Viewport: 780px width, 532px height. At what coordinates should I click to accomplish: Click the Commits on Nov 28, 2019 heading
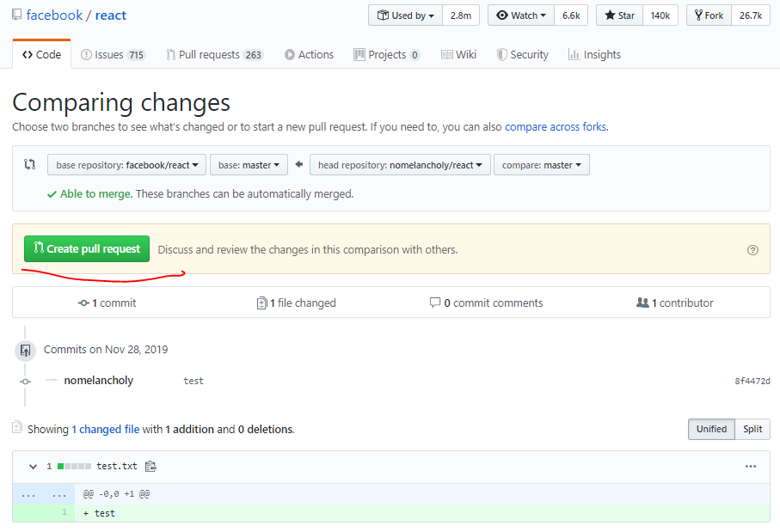[106, 350]
